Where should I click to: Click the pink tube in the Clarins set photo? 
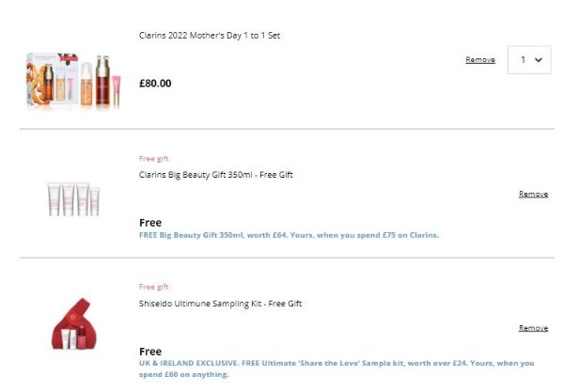coord(117,91)
